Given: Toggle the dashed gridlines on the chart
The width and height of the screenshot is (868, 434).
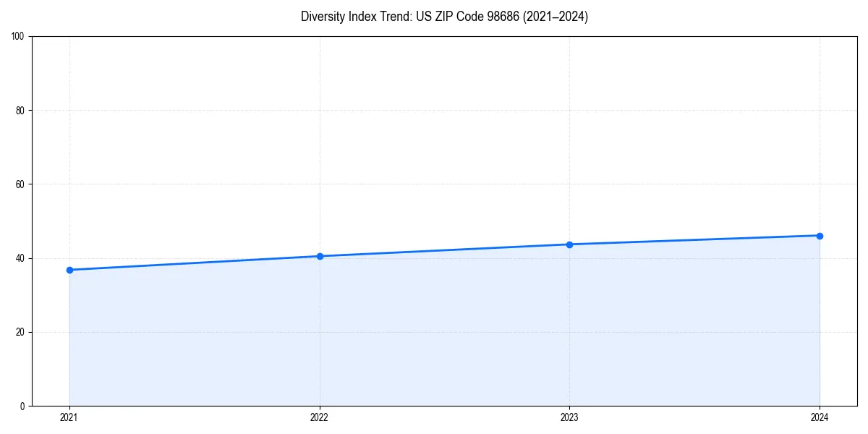Looking at the screenshot, I should click(x=444, y=184).
